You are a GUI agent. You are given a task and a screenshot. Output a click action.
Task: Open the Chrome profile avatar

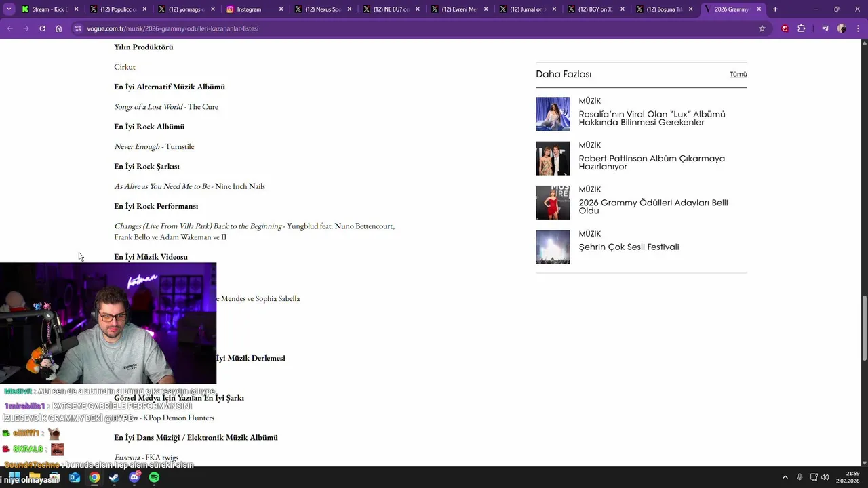842,28
